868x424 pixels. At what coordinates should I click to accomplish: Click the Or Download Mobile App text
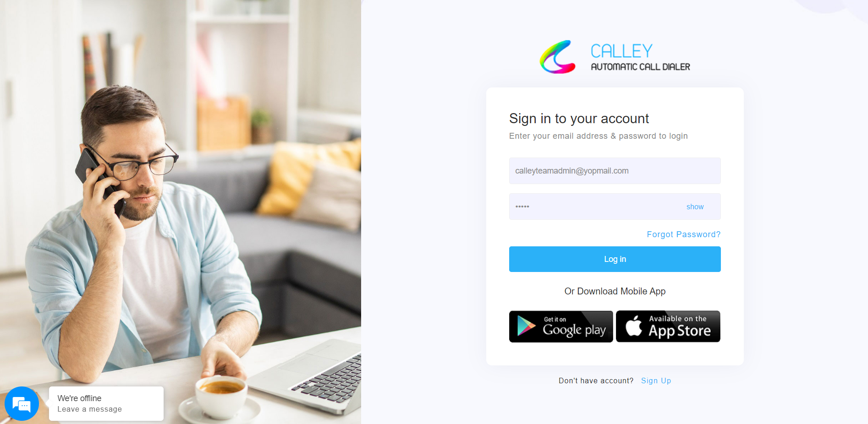pyautogui.click(x=615, y=291)
